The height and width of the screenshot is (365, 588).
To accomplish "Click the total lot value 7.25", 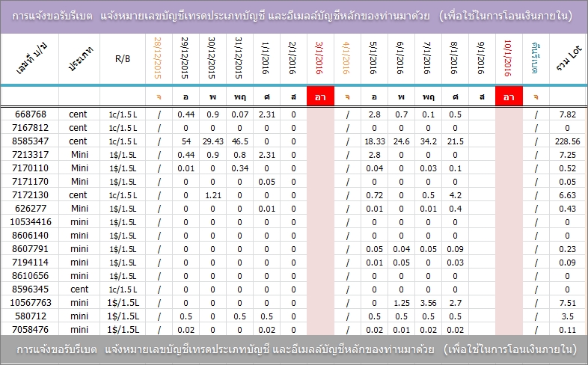I will 567,155.
